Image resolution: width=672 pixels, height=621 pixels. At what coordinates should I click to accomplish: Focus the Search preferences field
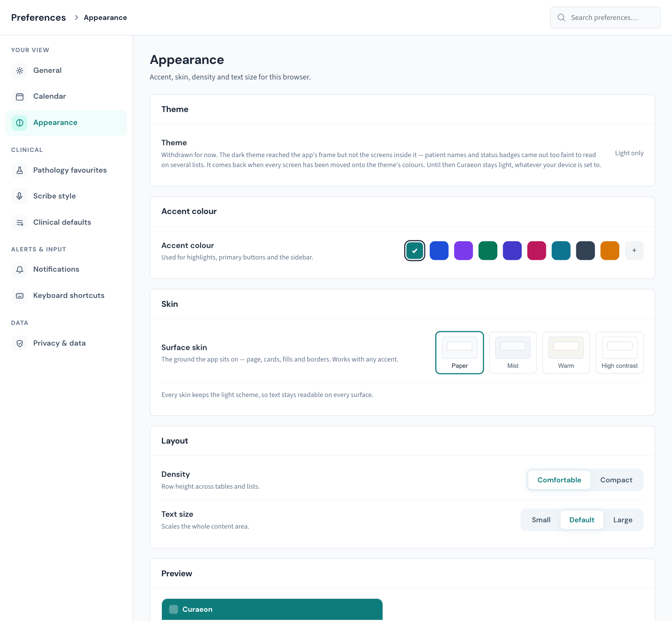tap(605, 17)
